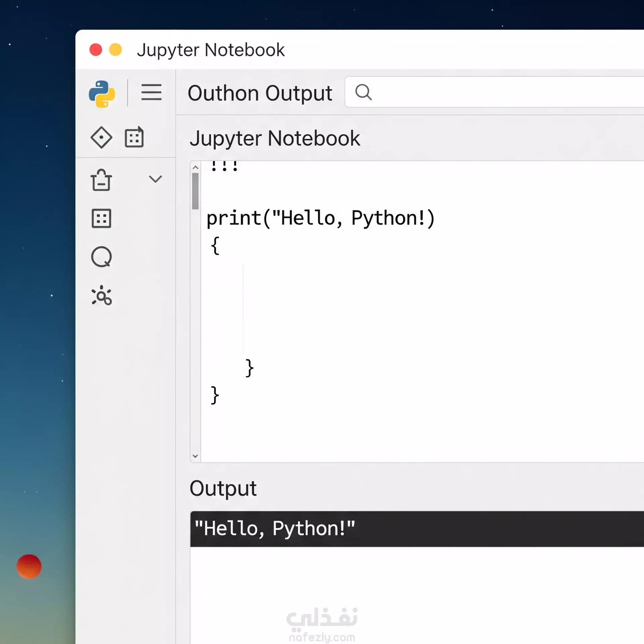This screenshot has height=644, width=644.
Task: Focus the top search input field
Action: (494, 92)
